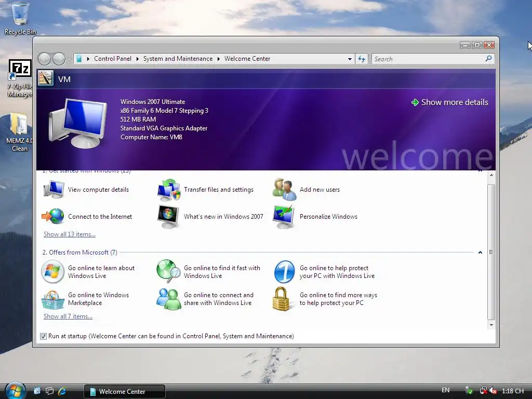
Task: Click the VM user picture icon
Action: pos(46,78)
